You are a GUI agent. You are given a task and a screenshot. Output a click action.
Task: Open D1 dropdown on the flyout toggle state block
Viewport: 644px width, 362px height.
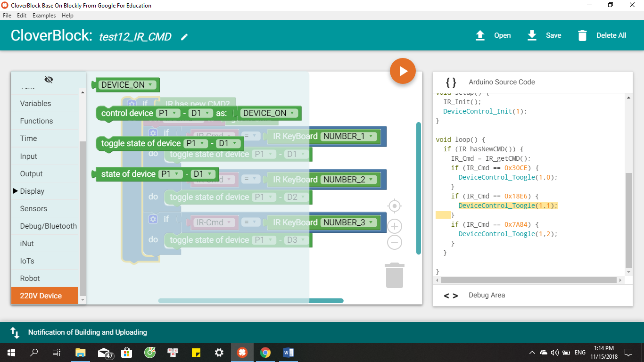point(228,143)
